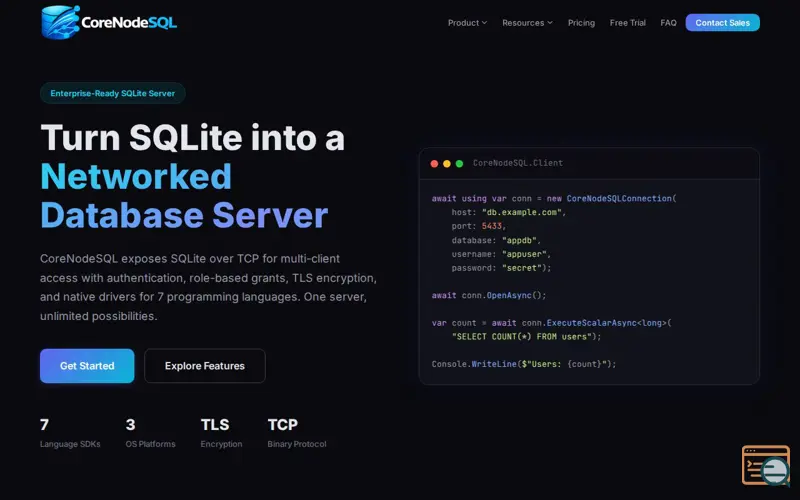800x500 pixels.
Task: Open the Pricing page
Action: [x=581, y=23]
